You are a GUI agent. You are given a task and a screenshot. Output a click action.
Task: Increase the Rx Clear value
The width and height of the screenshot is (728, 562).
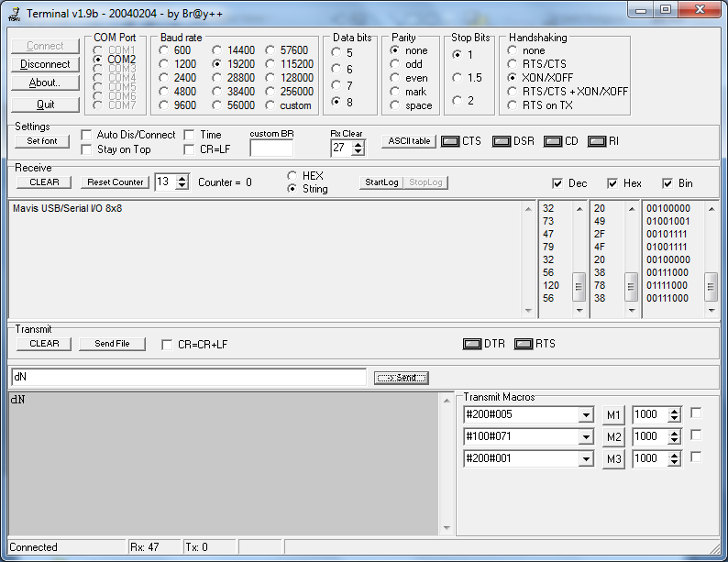tap(358, 145)
